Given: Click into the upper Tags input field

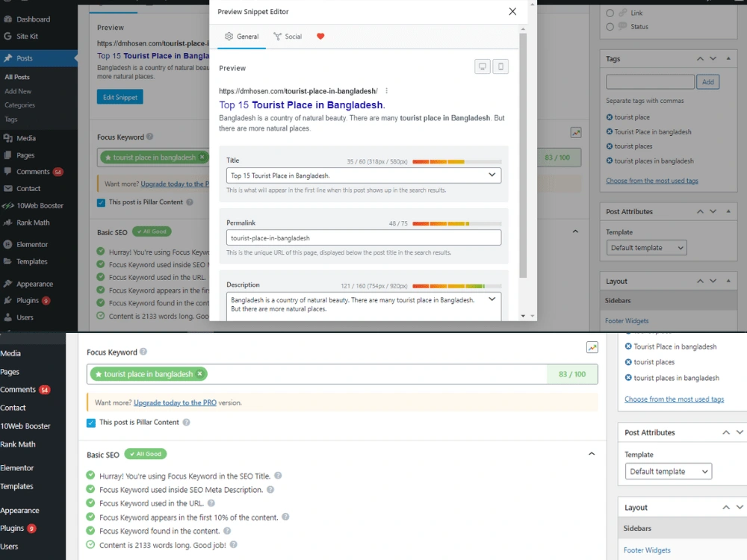Looking at the screenshot, I should (651, 82).
